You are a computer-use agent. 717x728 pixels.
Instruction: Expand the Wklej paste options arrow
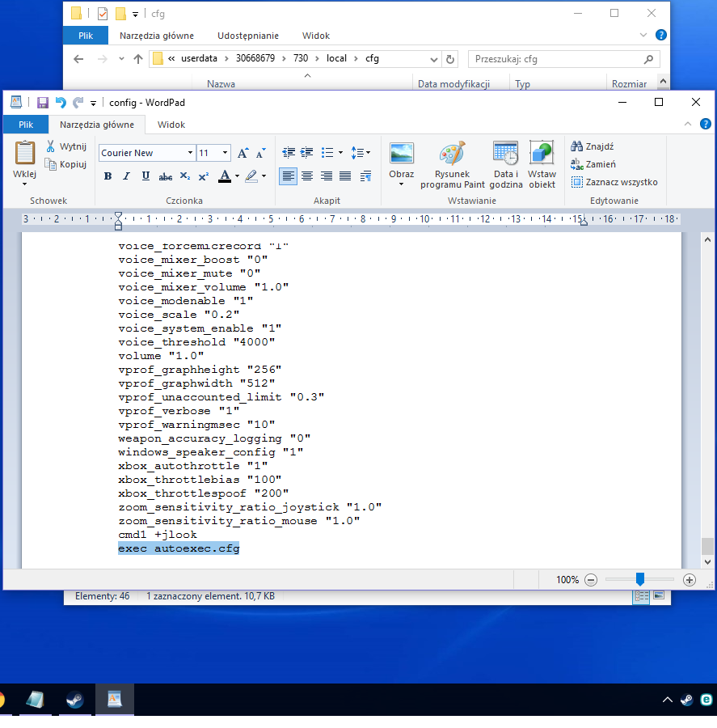tap(24, 184)
